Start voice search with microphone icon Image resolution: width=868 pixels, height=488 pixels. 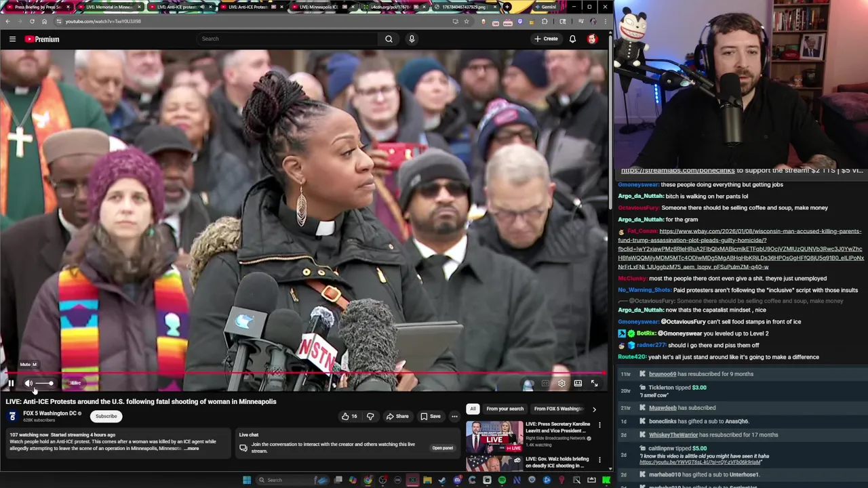412,39
